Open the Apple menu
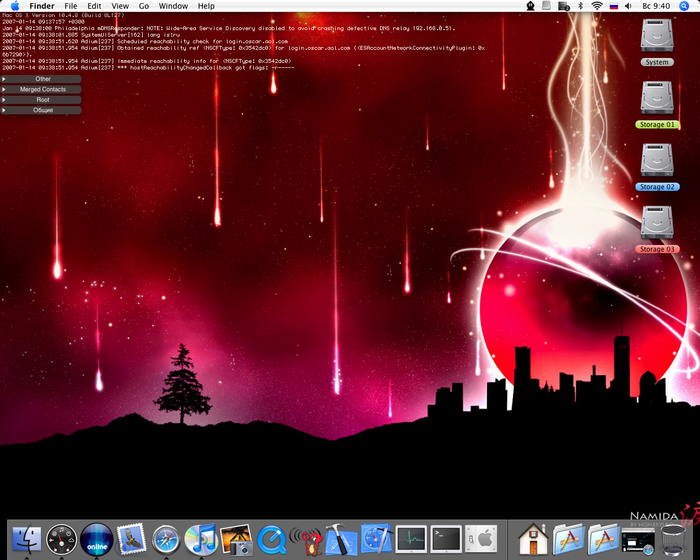 (x=15, y=6)
